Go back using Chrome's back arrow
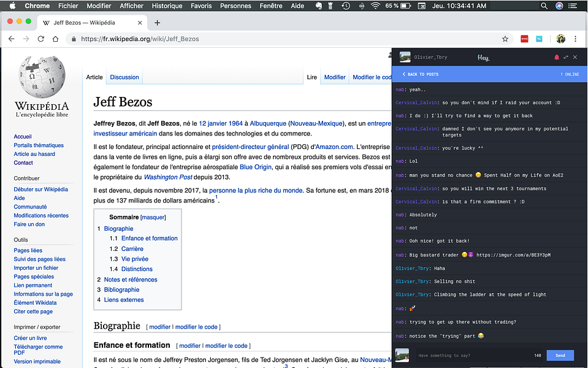The image size is (588, 368). click(11, 39)
